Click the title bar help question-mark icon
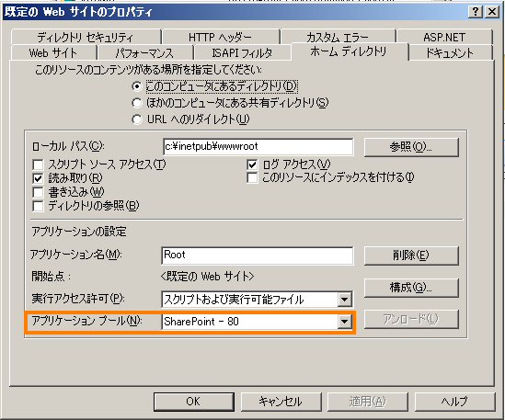The image size is (505, 420). [476, 12]
